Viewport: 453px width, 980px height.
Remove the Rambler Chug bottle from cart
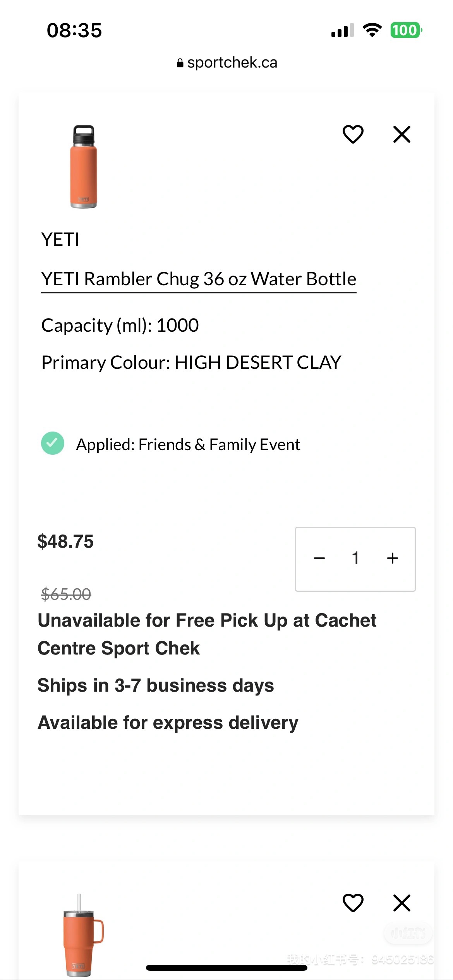coord(402,134)
